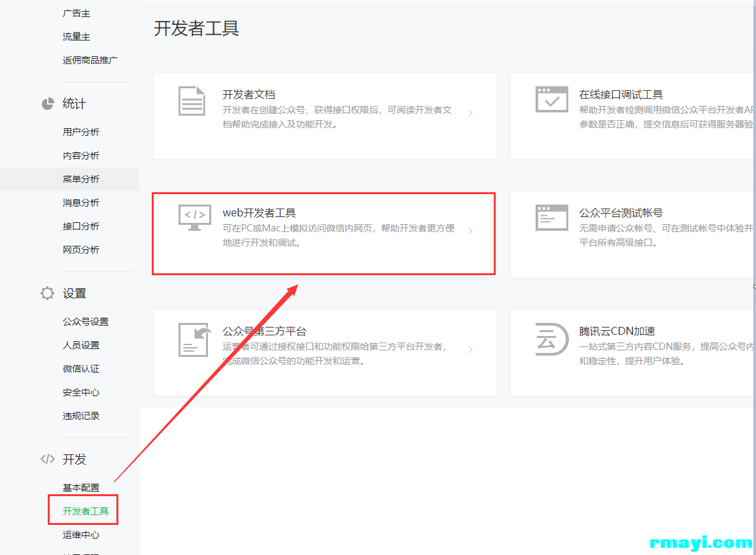756x555 pixels.
Task: Click the 在线接口调试工具 checkmark window icon
Action: [551, 99]
